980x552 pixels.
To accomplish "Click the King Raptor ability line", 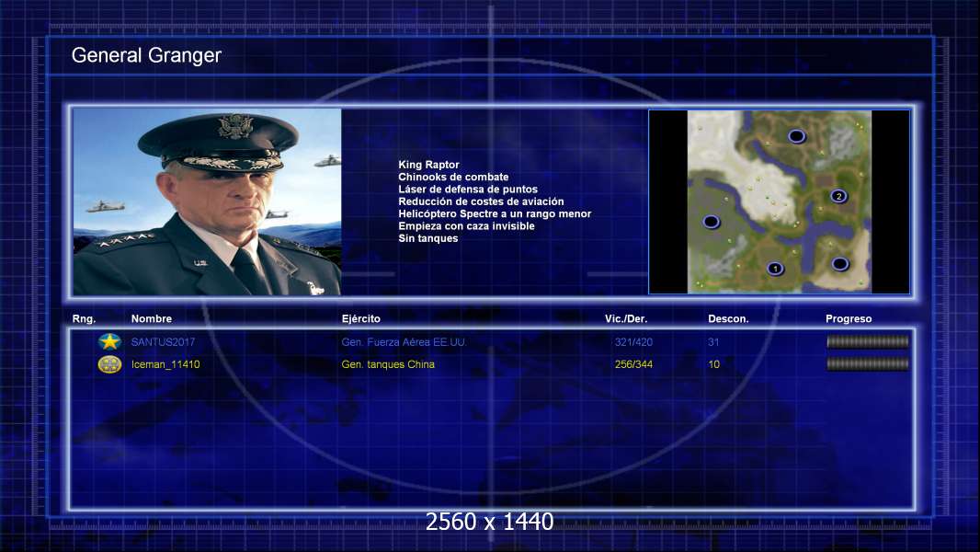I will pos(428,165).
